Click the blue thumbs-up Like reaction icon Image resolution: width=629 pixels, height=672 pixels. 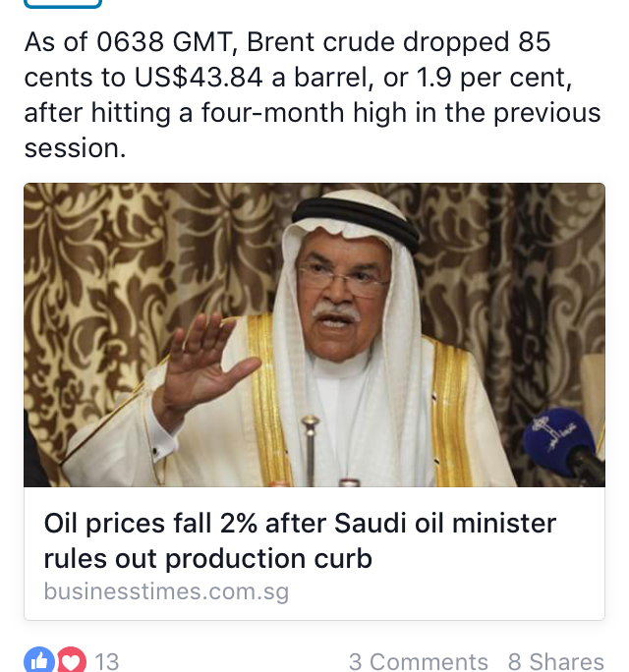tap(39, 661)
